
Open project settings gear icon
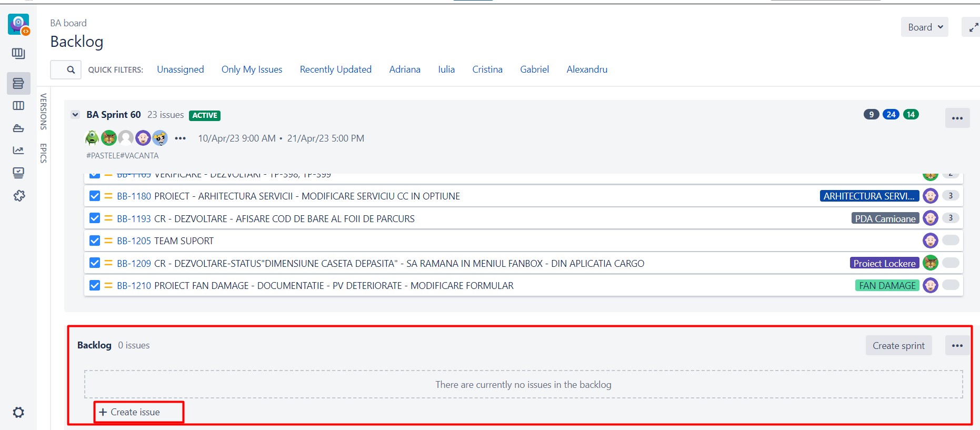tap(18, 413)
